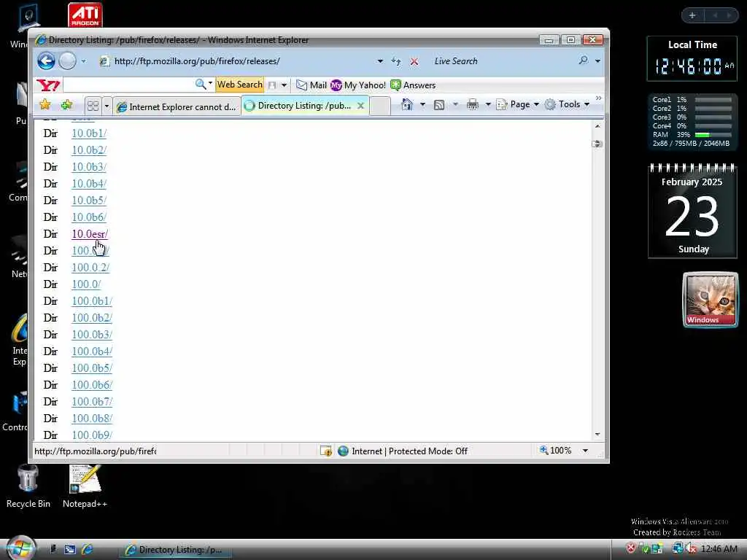Screen dimensions: 747x560
Task: Open the 10.0b1/ directory link
Action: point(89,133)
